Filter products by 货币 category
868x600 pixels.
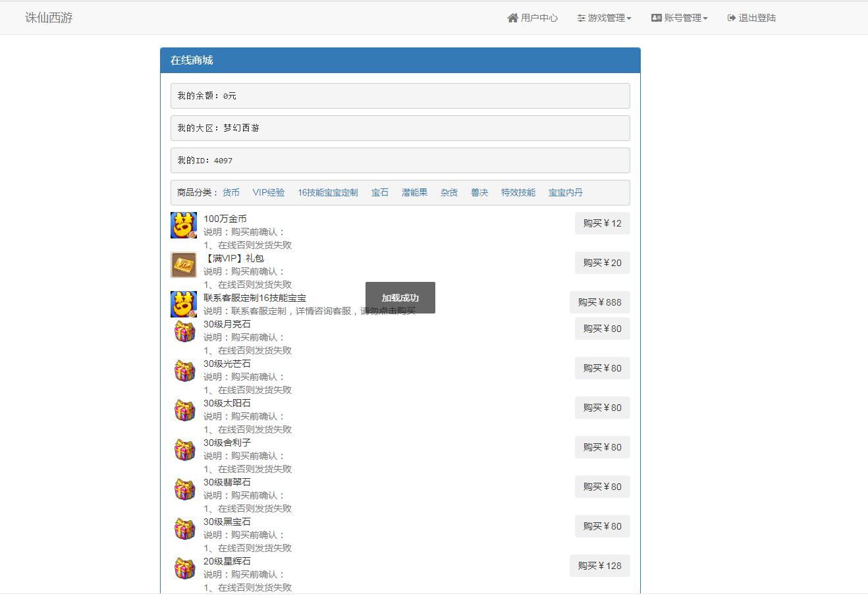pos(231,192)
